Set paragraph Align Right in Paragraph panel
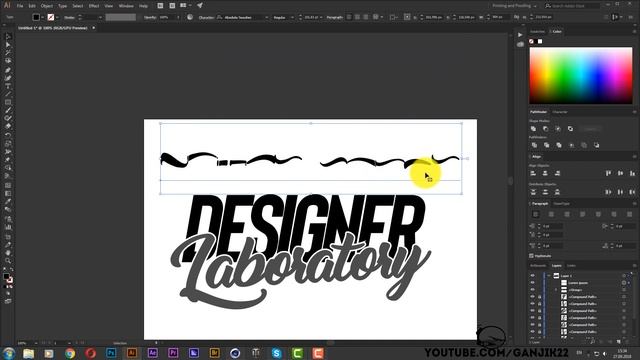 tap(567, 214)
